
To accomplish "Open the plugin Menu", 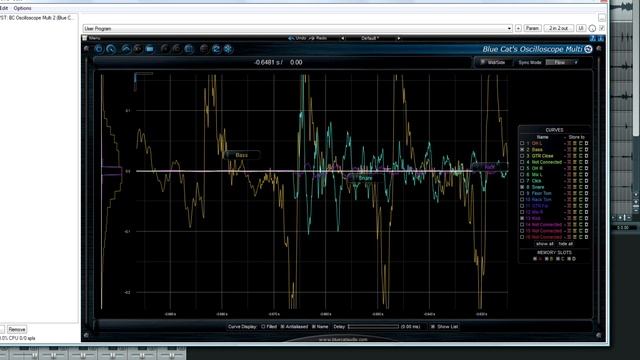I will coord(94,38).
